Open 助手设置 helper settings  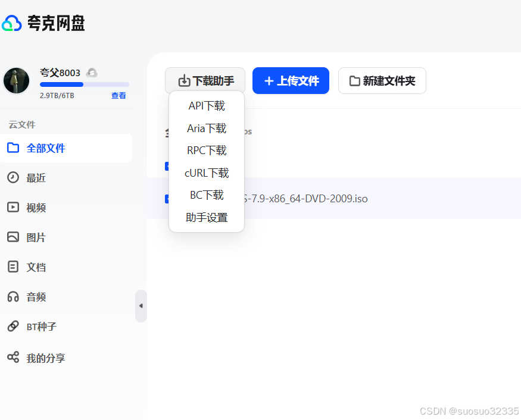click(207, 218)
